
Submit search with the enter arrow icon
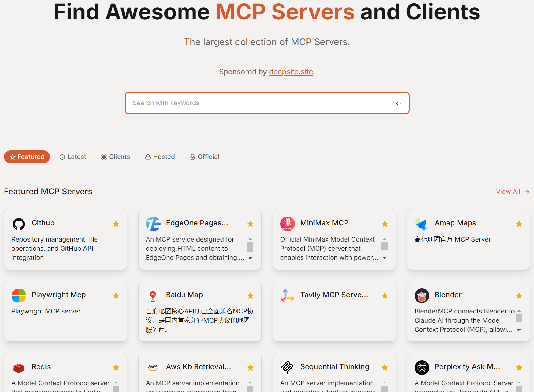pos(399,103)
